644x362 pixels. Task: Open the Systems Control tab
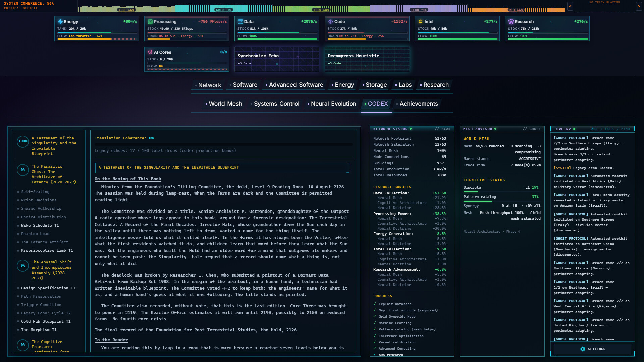275,104
